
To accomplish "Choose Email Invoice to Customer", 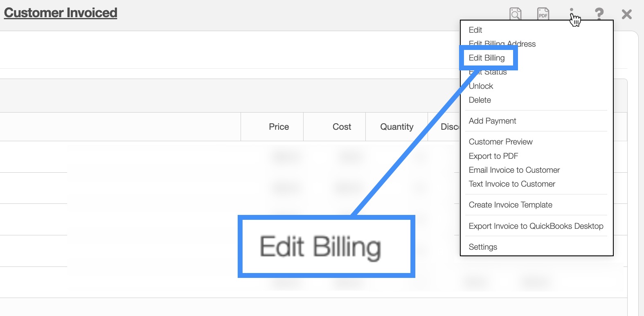I will 514,170.
